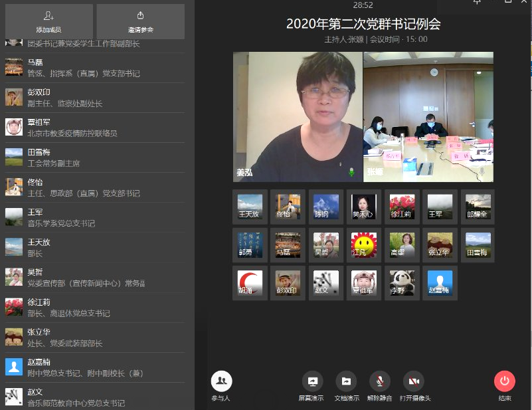Image resolution: width=532 pixels, height=410 pixels.
Task: Click 王天放's tile in participant grid
Action: (250, 207)
